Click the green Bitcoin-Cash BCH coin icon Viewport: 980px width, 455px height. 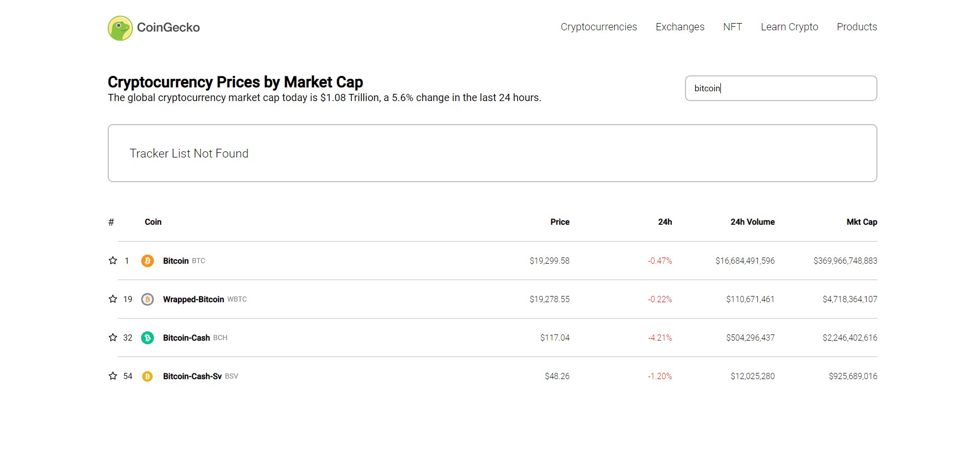(x=148, y=338)
